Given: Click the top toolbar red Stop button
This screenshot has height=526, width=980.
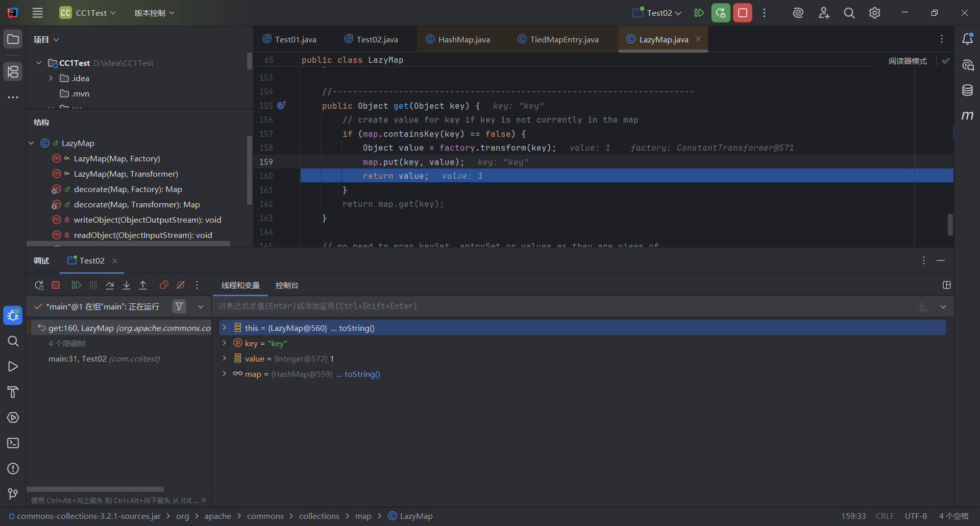Looking at the screenshot, I should click(x=743, y=13).
